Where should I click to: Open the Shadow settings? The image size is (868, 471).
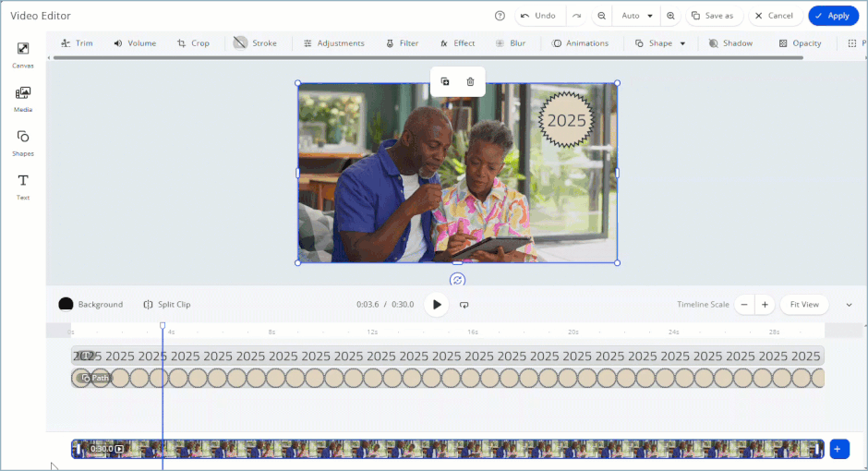click(730, 43)
